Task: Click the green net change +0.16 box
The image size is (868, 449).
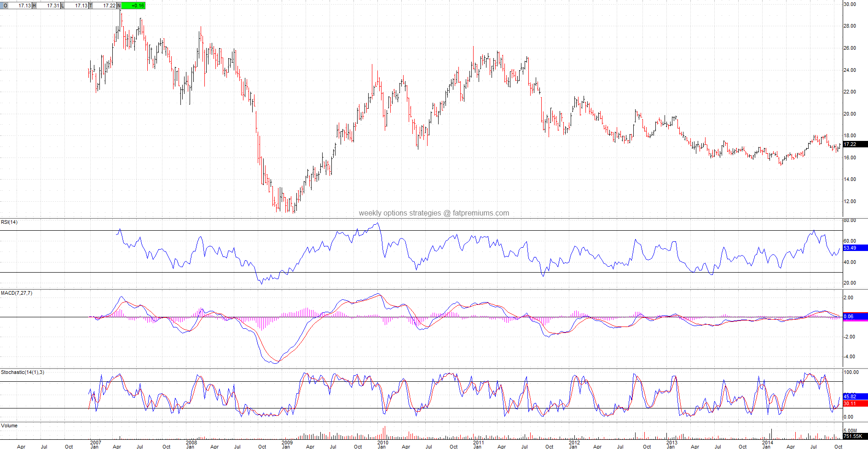Action: coord(133,6)
